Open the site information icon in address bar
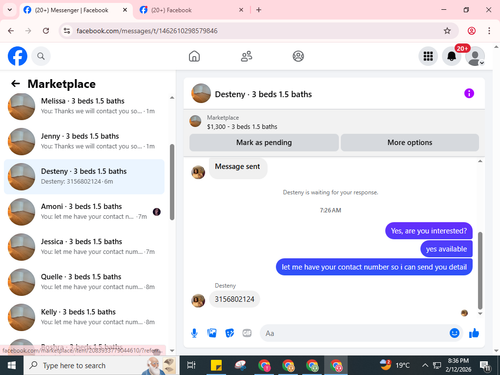Viewport: 500px width, 375px height. click(67, 31)
